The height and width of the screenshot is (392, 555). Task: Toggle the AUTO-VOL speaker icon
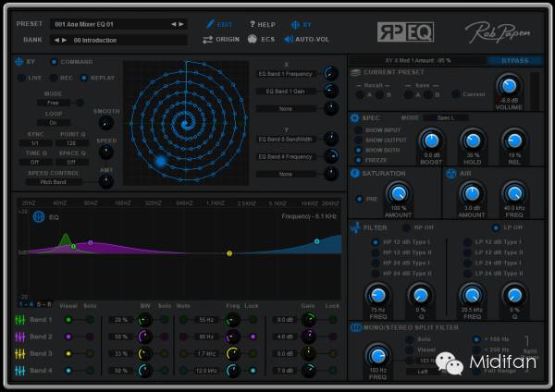point(289,39)
